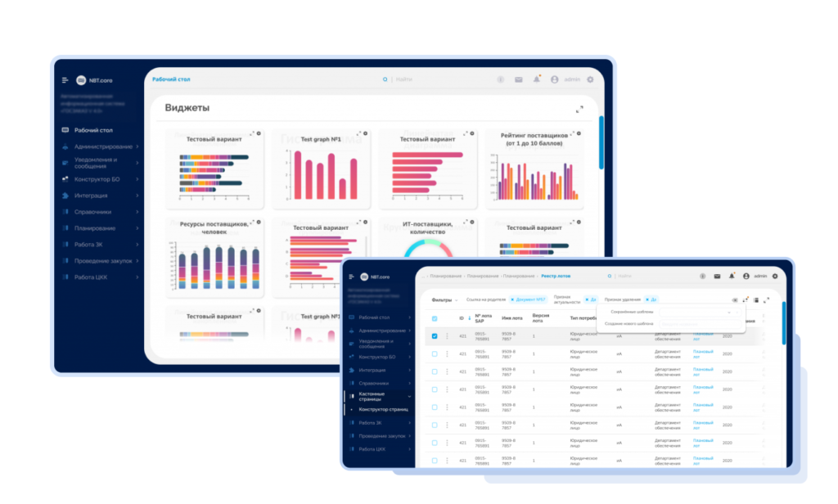The image size is (838, 504).
Task: Uncheck the checked first row checkbox
Action: (x=435, y=336)
